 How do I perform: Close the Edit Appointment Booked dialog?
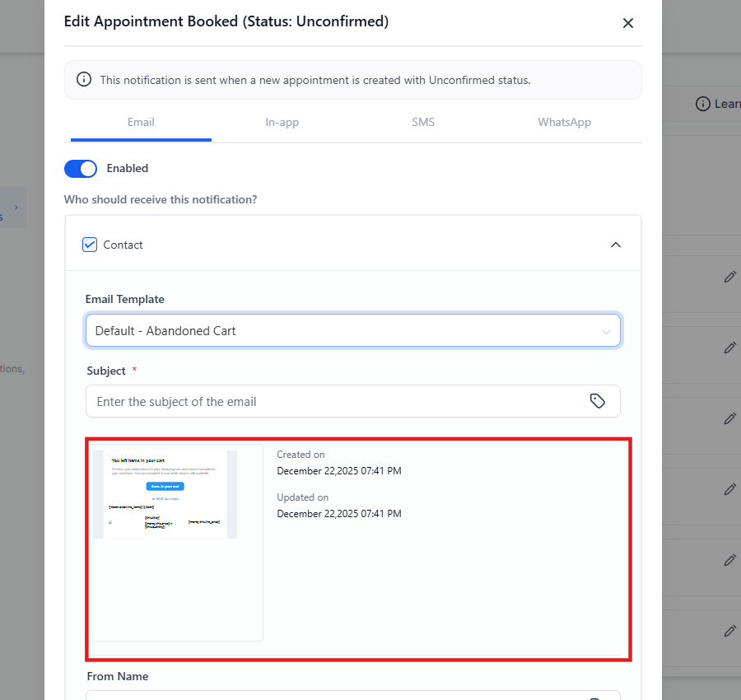click(x=628, y=23)
